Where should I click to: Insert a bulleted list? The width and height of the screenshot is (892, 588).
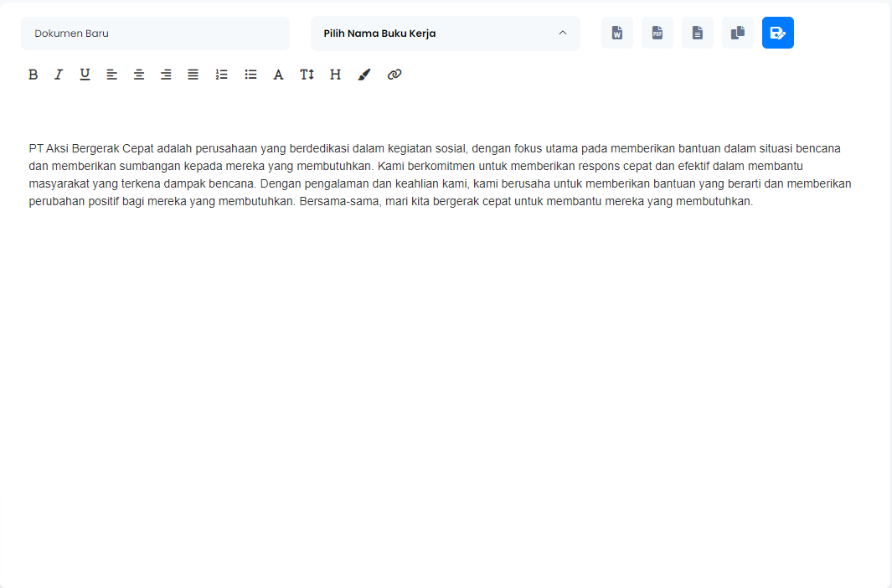(250, 75)
